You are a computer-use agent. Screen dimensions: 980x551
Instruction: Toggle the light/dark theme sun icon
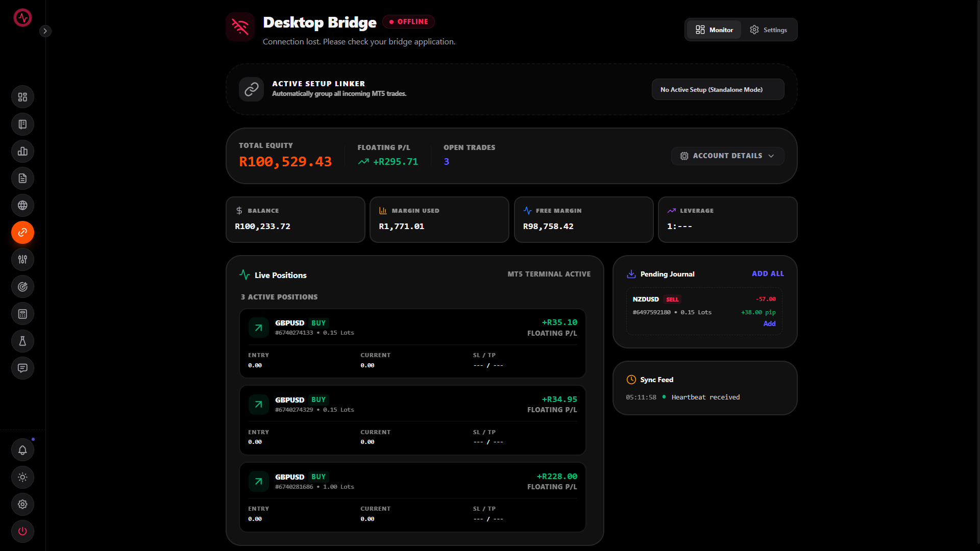coord(22,477)
